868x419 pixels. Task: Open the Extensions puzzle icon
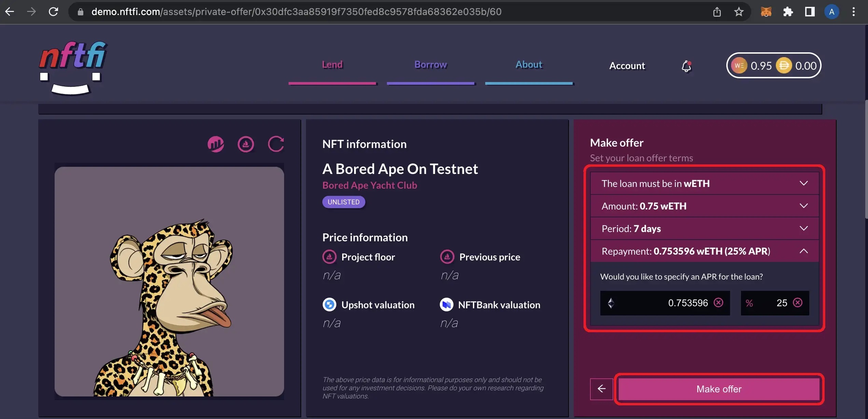[x=788, y=12]
